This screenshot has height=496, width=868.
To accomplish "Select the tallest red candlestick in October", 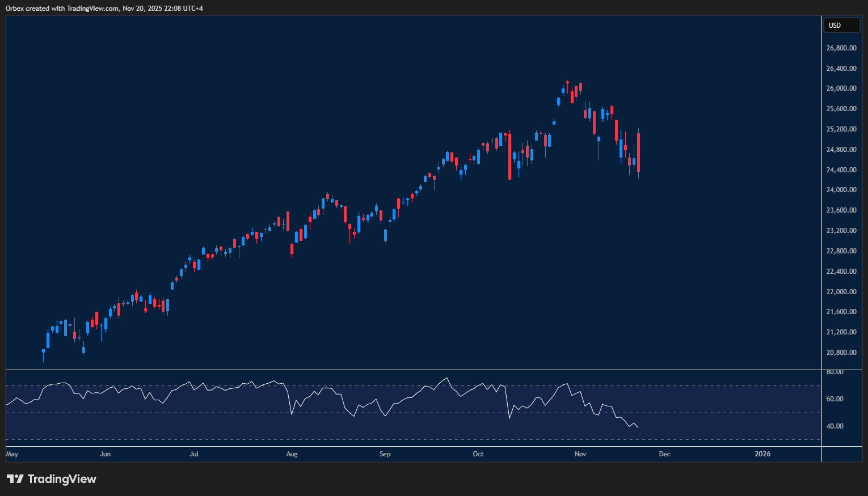I will point(509,156).
